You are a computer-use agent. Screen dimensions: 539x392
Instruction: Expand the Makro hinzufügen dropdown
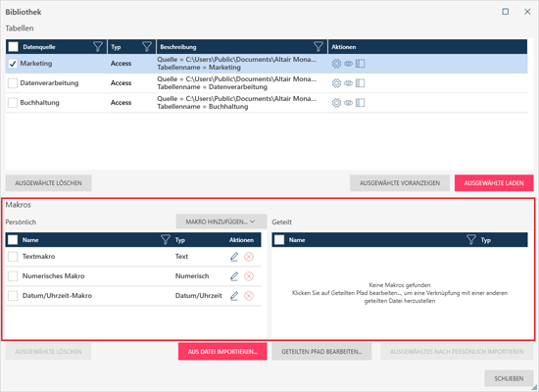pyautogui.click(x=221, y=221)
